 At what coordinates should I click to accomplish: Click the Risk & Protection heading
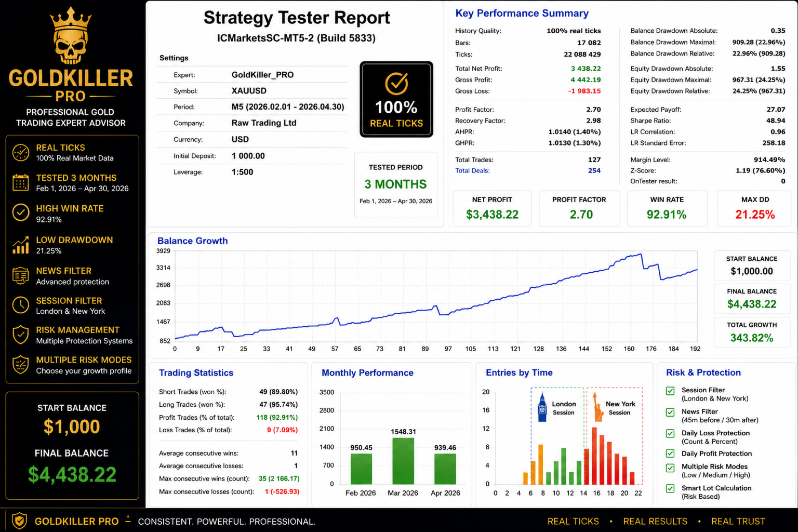click(703, 373)
